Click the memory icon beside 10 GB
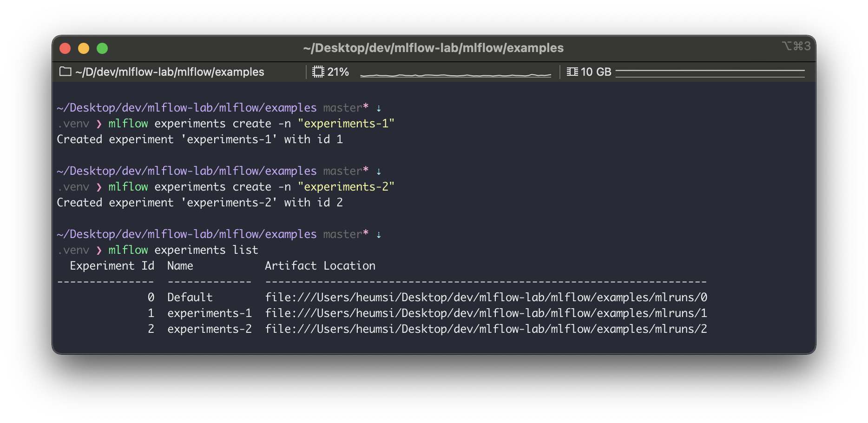The width and height of the screenshot is (868, 423). (572, 72)
